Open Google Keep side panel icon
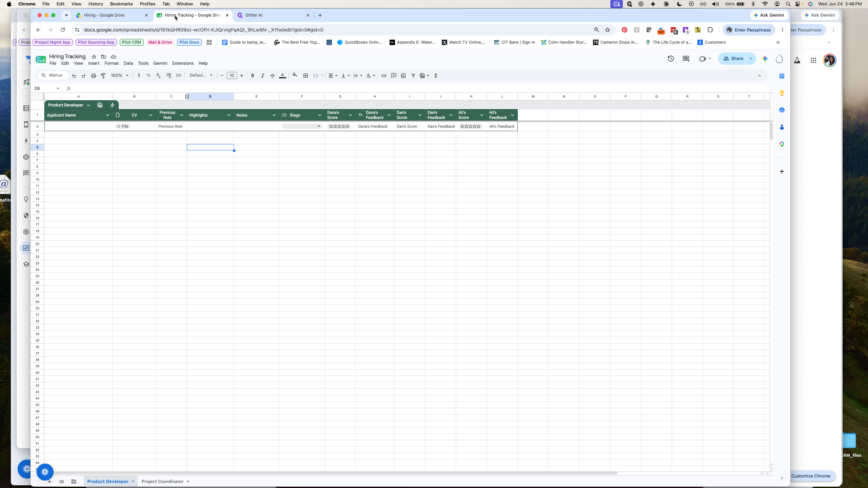 point(782,93)
